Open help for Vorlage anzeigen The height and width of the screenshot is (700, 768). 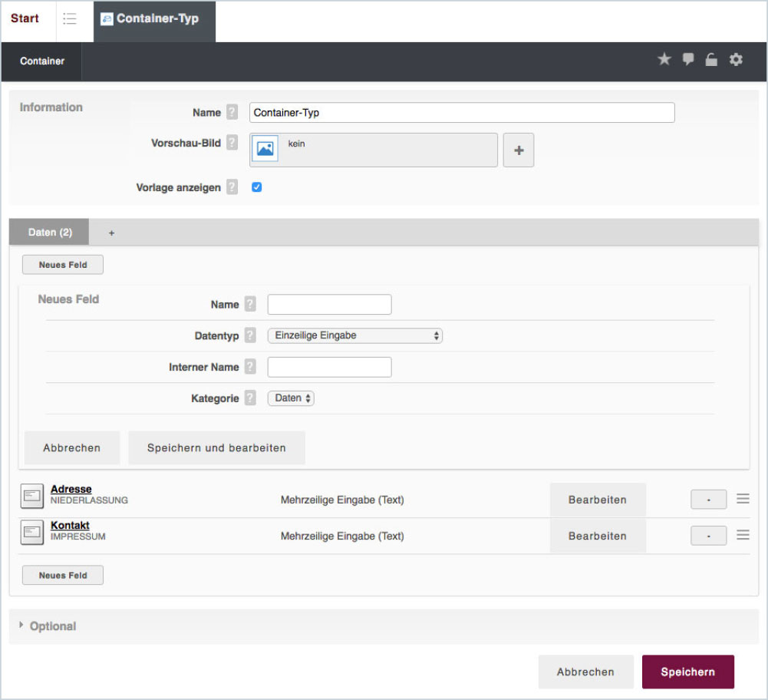(x=232, y=187)
